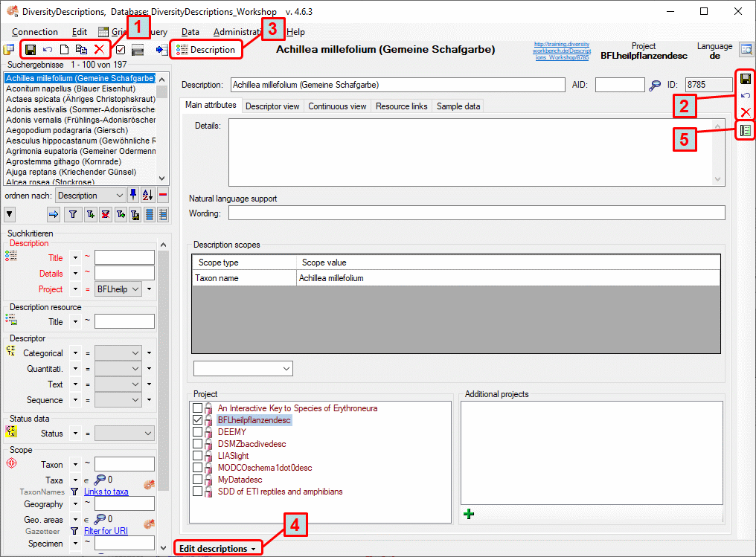Check the DEEMY project checkbox

(197, 432)
